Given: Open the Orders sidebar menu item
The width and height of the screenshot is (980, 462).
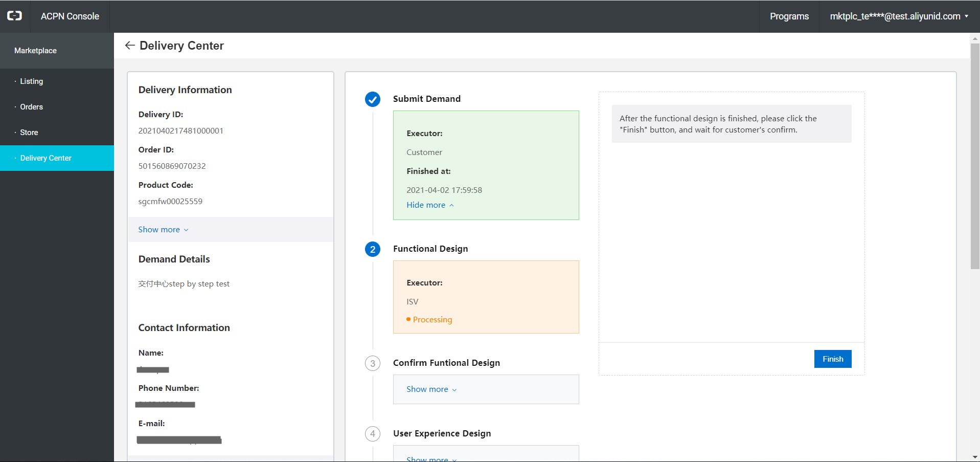Looking at the screenshot, I should [x=32, y=107].
